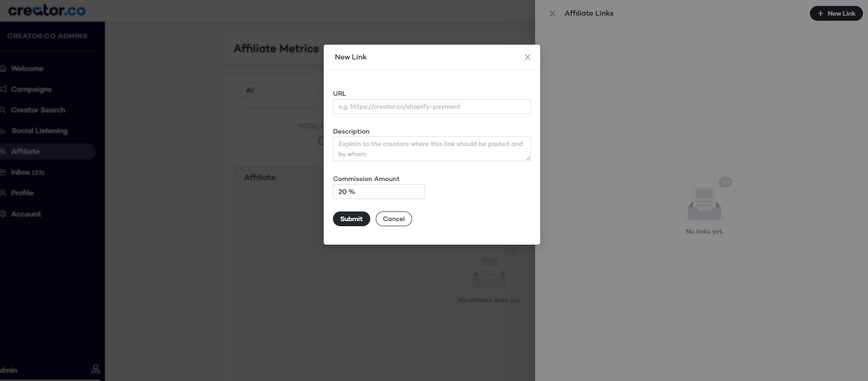
Task: Click the Campaigns megaphone icon
Action: tap(3, 89)
